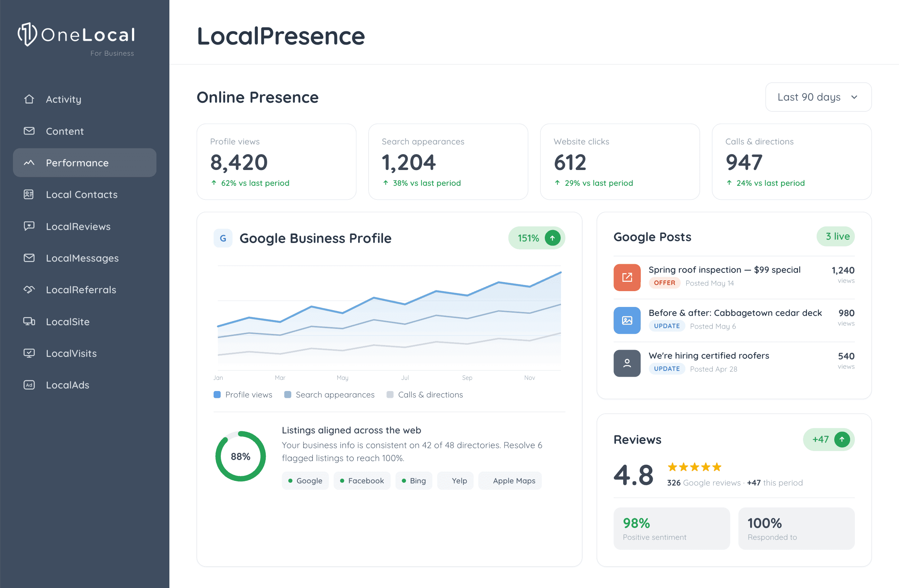Navigate to LocalReviews

(x=85, y=226)
